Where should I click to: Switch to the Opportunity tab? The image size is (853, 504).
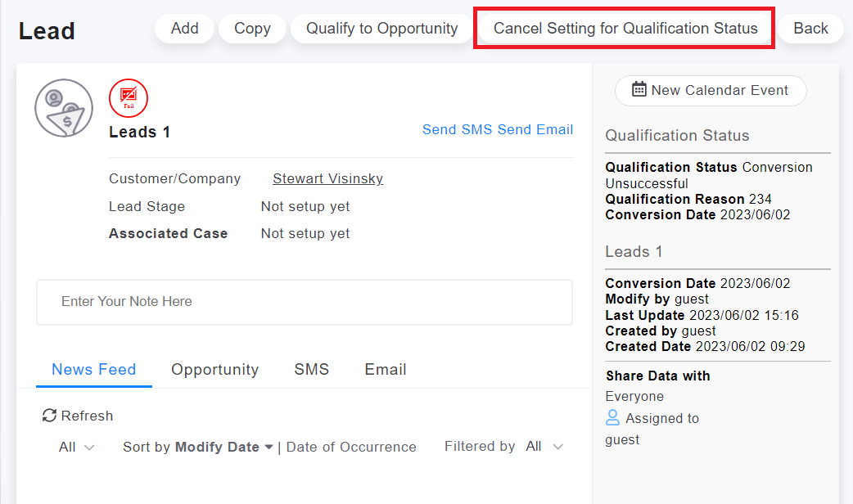tap(214, 370)
